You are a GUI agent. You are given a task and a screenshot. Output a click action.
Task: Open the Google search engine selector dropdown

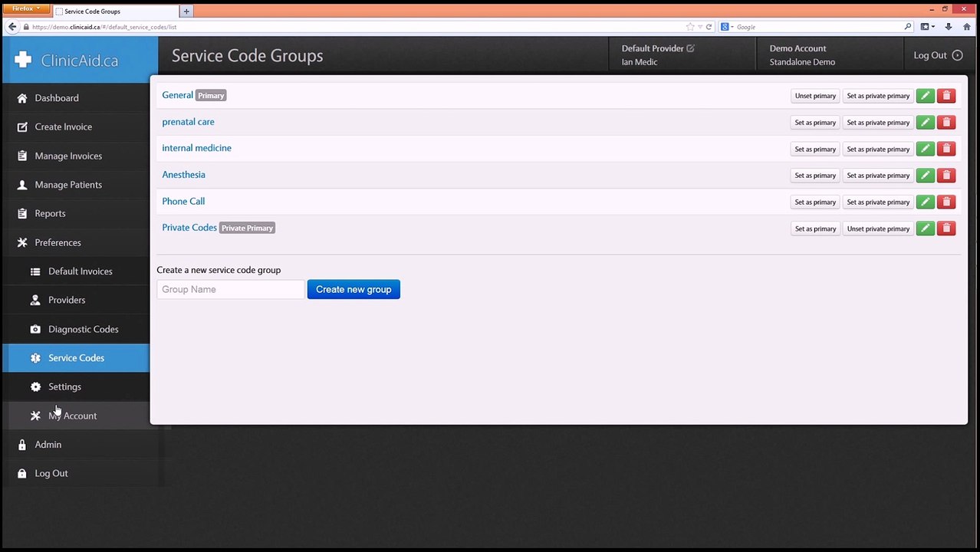tap(728, 27)
